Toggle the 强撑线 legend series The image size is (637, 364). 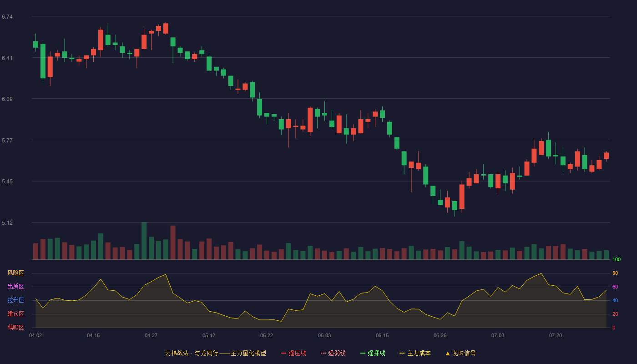pos(373,353)
